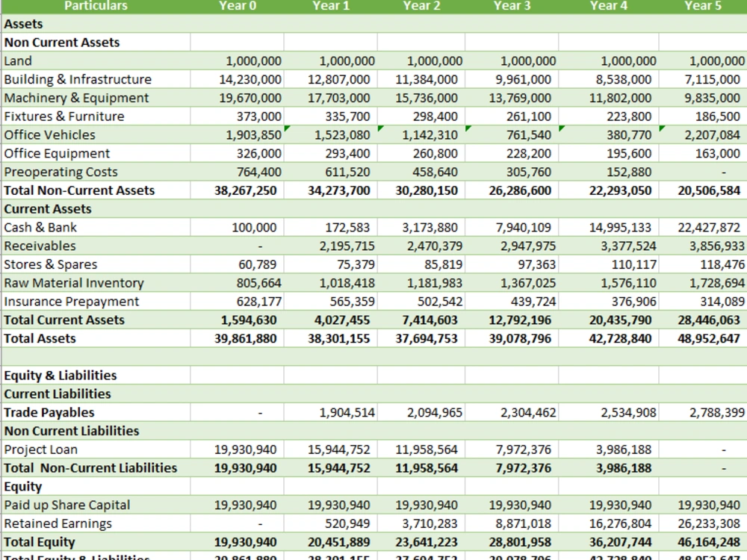Click the Year 0 column header
The height and width of the screenshot is (560, 747).
pyautogui.click(x=238, y=6)
